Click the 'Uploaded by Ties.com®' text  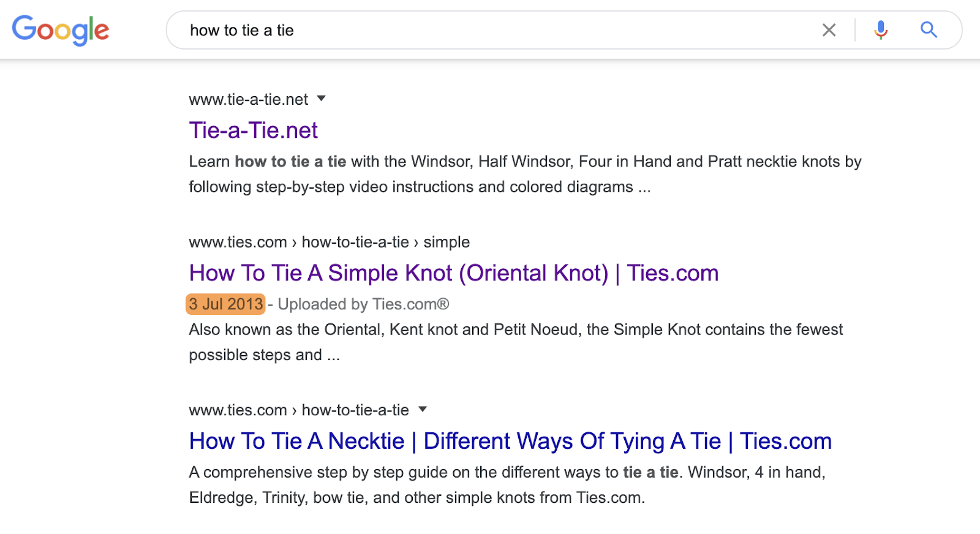pos(363,304)
